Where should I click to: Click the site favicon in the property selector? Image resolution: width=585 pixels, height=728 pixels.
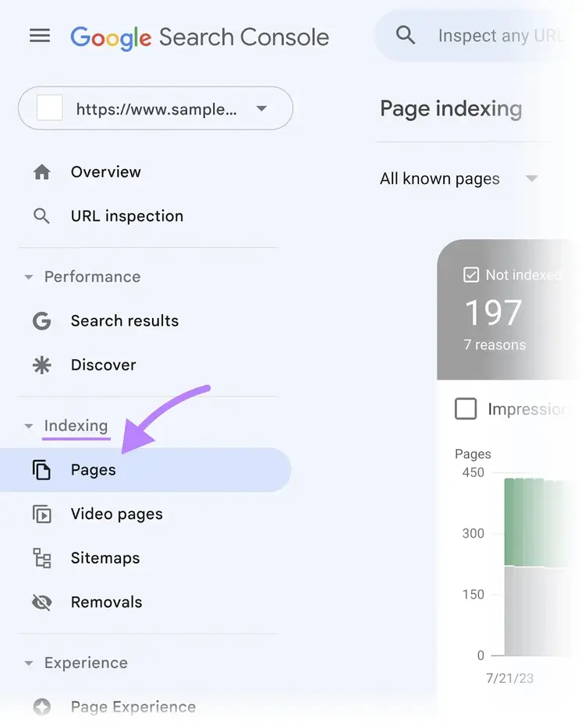(x=50, y=108)
